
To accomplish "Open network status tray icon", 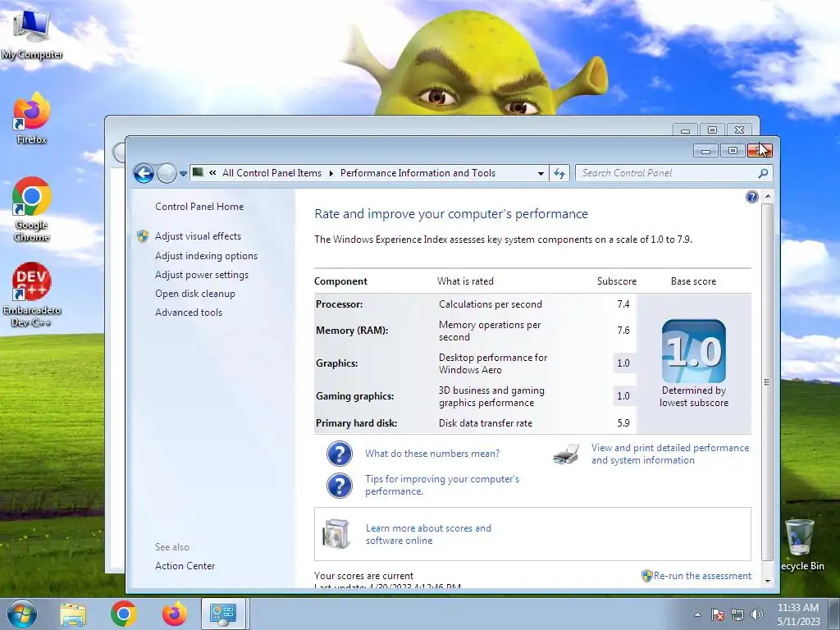I will pyautogui.click(x=737, y=614).
